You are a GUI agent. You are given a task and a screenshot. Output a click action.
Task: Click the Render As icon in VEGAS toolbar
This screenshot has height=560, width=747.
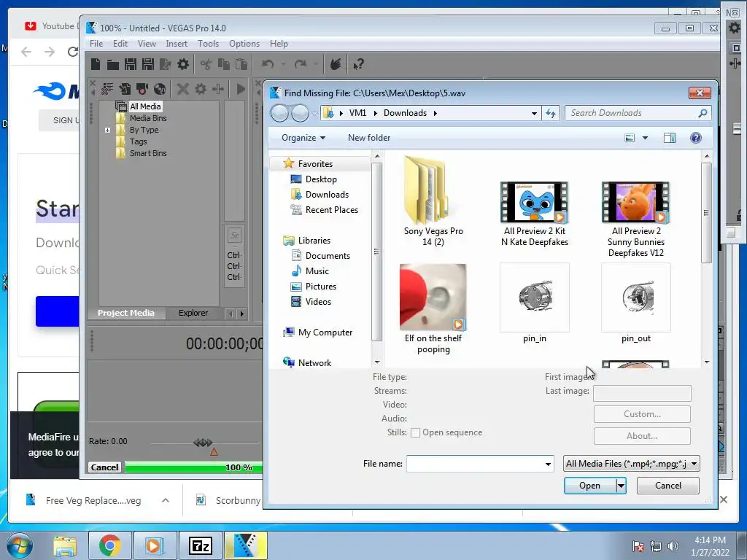166,64
